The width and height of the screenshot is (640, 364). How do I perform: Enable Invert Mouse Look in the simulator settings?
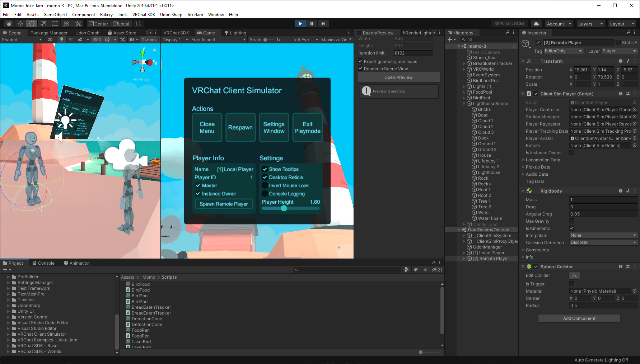(x=265, y=185)
